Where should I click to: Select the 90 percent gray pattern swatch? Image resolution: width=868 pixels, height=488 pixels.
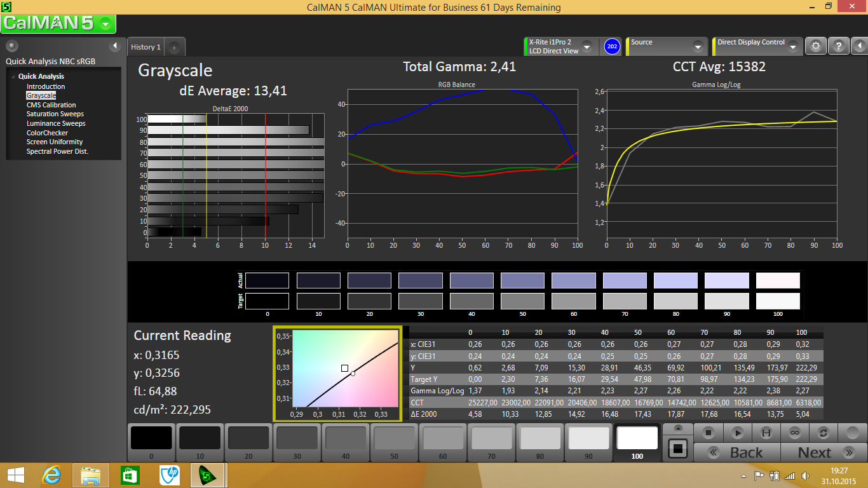click(x=588, y=442)
